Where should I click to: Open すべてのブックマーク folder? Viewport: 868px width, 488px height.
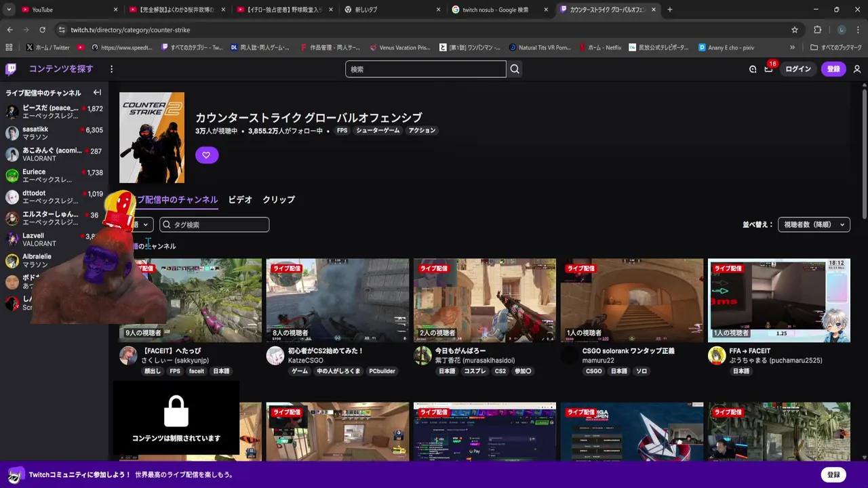pyautogui.click(x=835, y=47)
